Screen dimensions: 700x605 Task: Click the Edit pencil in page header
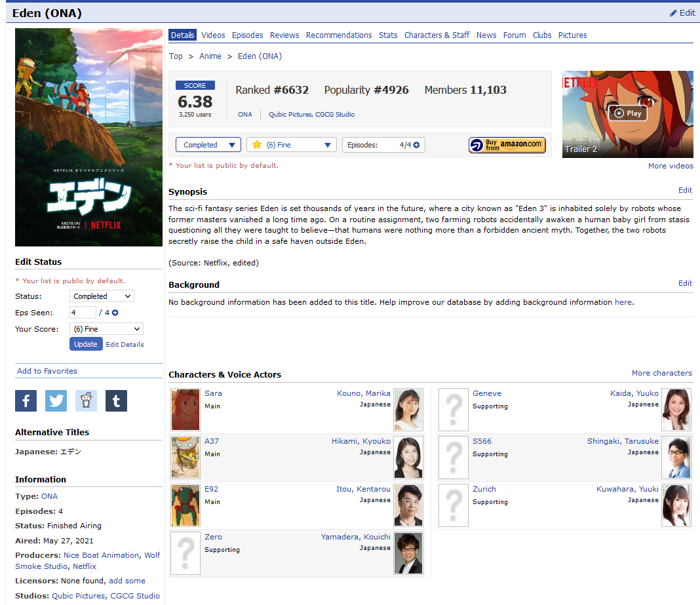point(682,12)
